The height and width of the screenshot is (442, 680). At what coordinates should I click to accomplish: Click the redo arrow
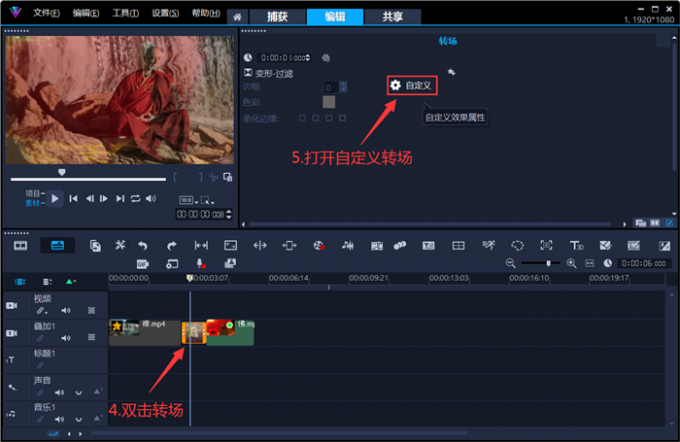(x=172, y=246)
